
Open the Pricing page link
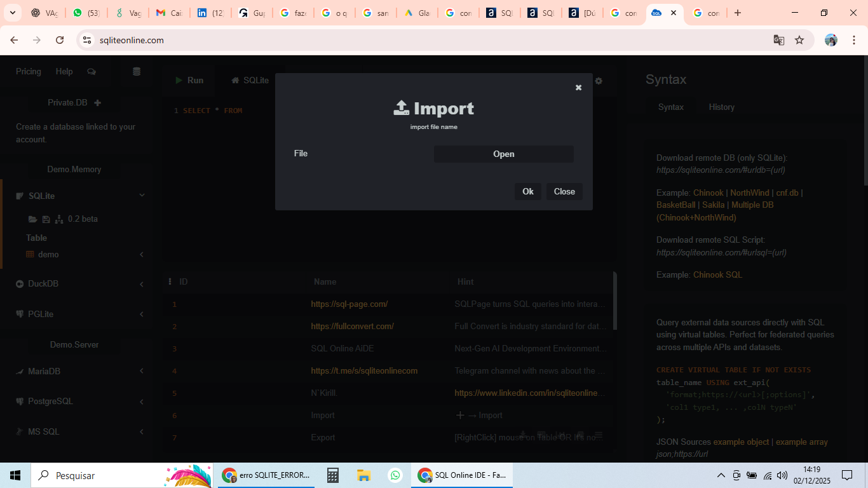pyautogui.click(x=29, y=72)
